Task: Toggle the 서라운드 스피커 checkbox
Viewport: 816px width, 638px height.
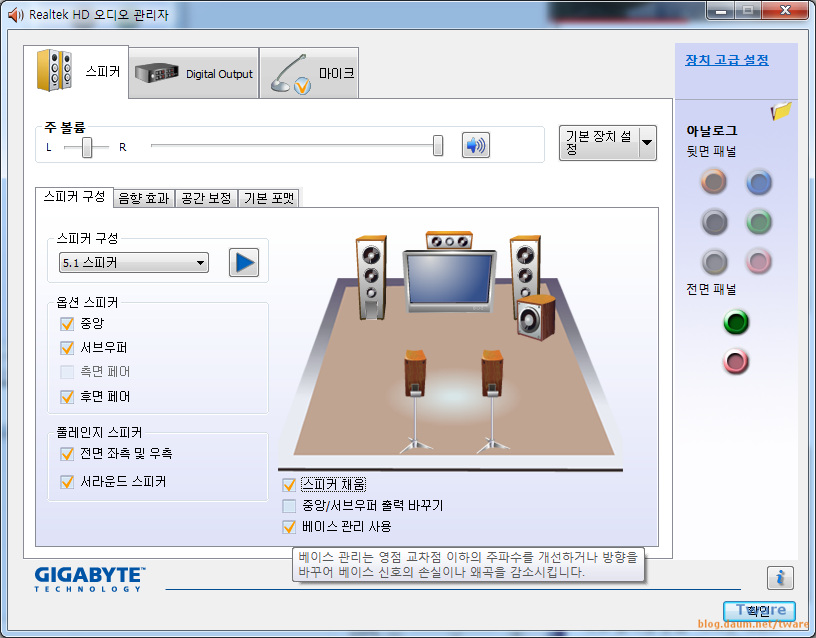Action: [x=67, y=482]
